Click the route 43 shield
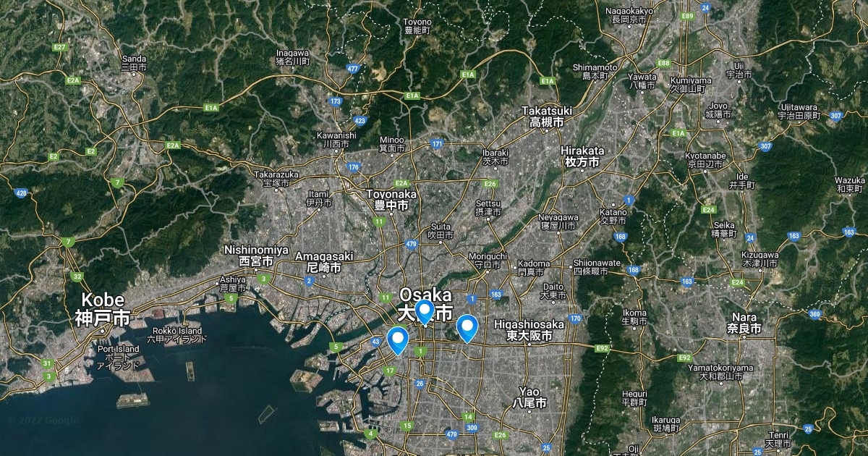 [x=375, y=341]
